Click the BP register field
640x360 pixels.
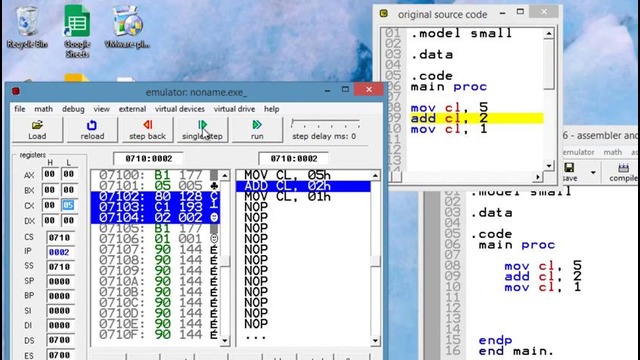tap(60, 296)
